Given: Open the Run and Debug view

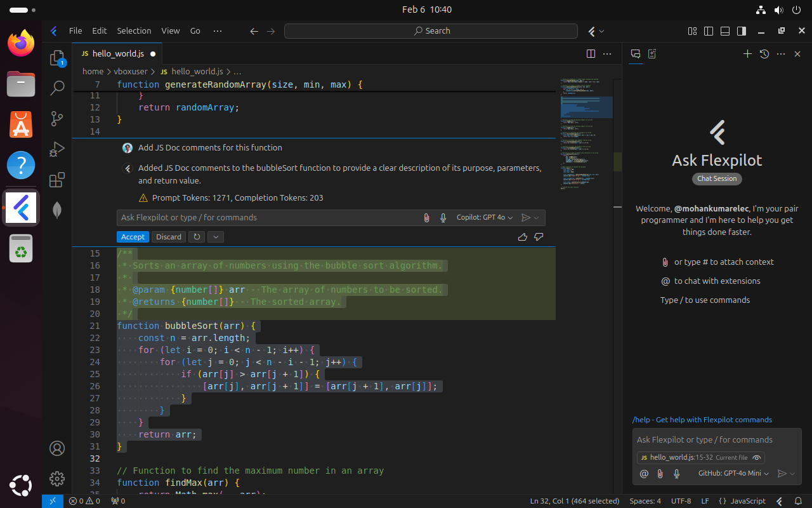Looking at the screenshot, I should [57, 149].
